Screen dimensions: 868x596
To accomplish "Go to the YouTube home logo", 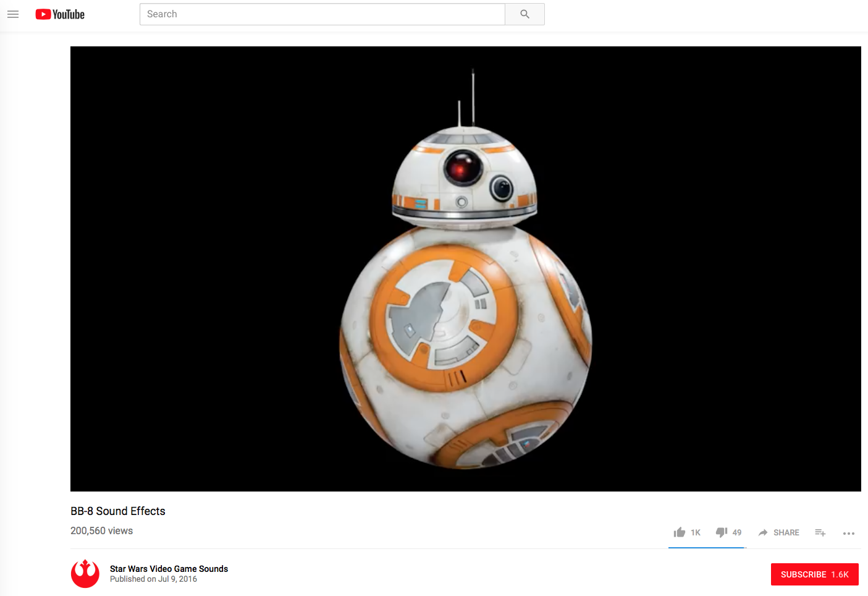I will click(x=60, y=14).
